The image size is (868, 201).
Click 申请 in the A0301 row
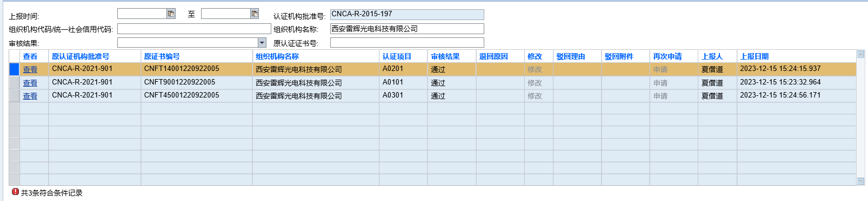point(660,96)
